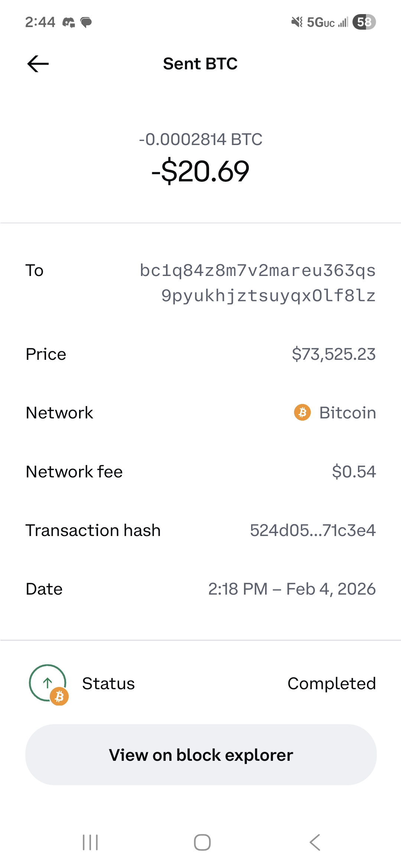This screenshot has width=401, height=868.
Task: Tap the transaction date Feb 4, 2026
Action: (292, 589)
